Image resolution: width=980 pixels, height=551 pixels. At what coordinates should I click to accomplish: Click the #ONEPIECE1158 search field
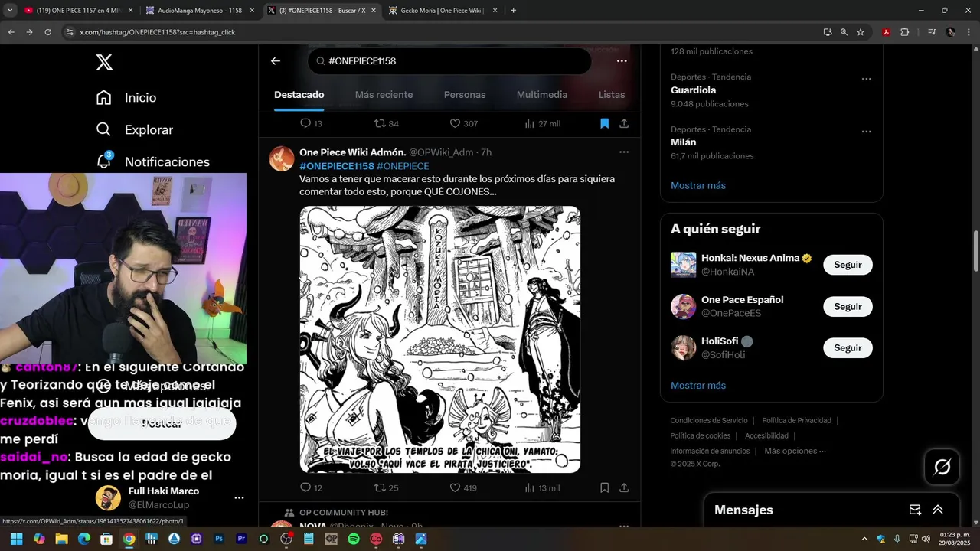point(449,61)
